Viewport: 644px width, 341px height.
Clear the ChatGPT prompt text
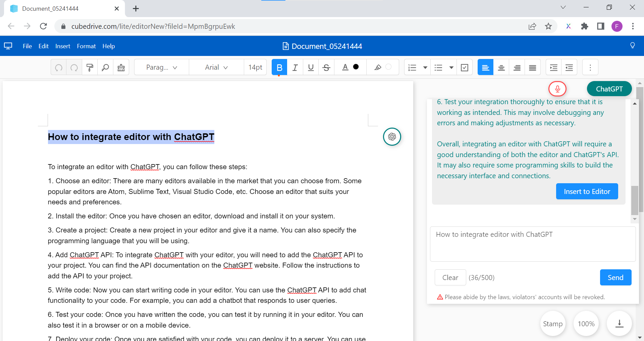450,277
